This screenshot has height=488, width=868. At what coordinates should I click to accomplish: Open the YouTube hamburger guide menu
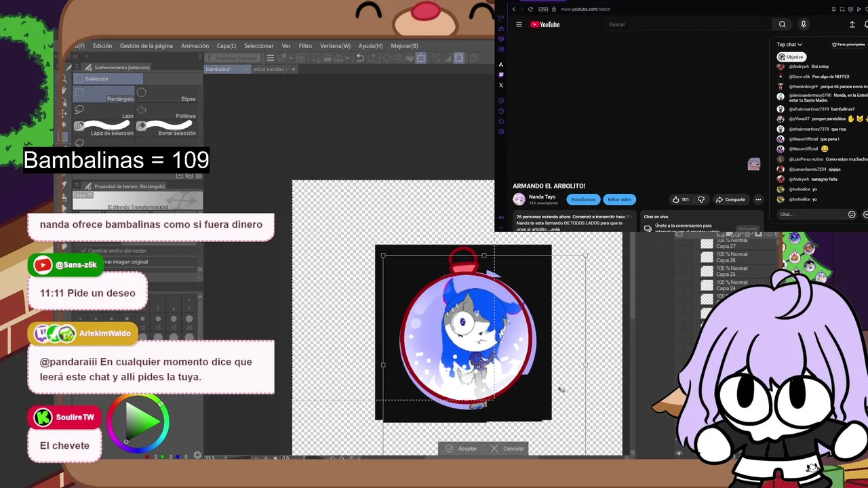[519, 24]
